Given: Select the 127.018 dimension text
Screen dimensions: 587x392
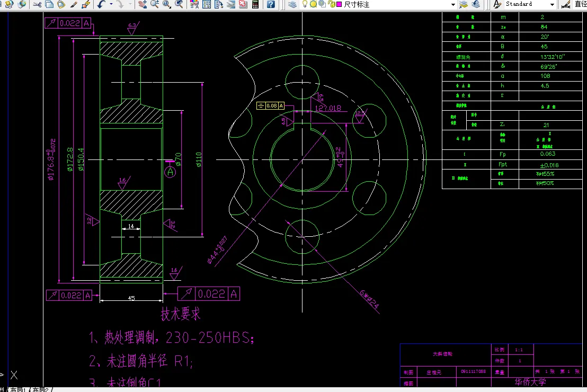Looking at the screenshot, I should pyautogui.click(x=328, y=108).
